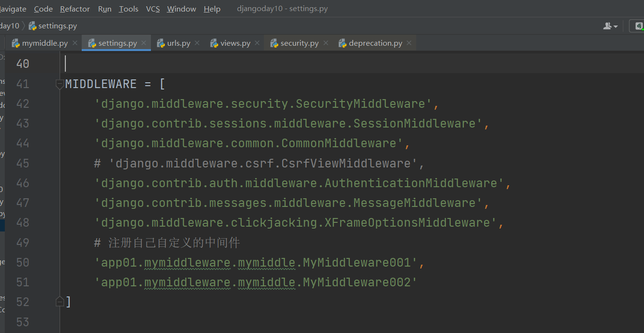
Task: Click line number 53 in the gutter
Action: coord(23,321)
